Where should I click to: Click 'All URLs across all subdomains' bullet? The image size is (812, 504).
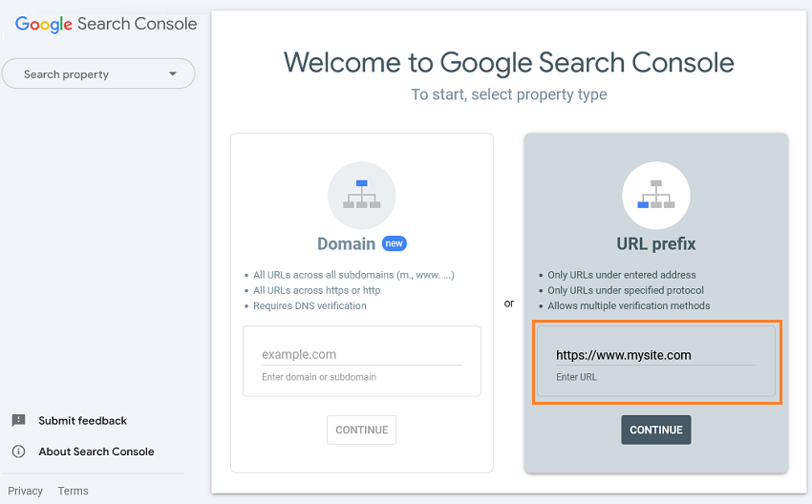[353, 275]
